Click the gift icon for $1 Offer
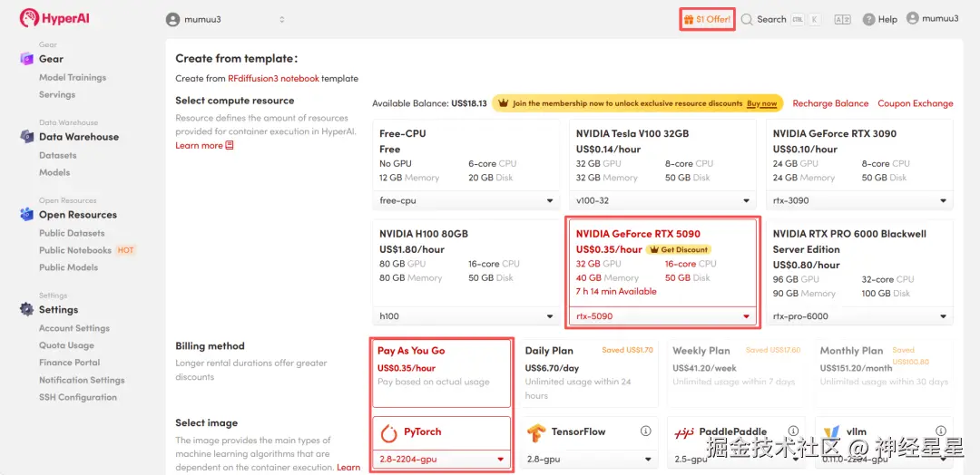Screen dimensions: 980x475 pyautogui.click(x=690, y=19)
